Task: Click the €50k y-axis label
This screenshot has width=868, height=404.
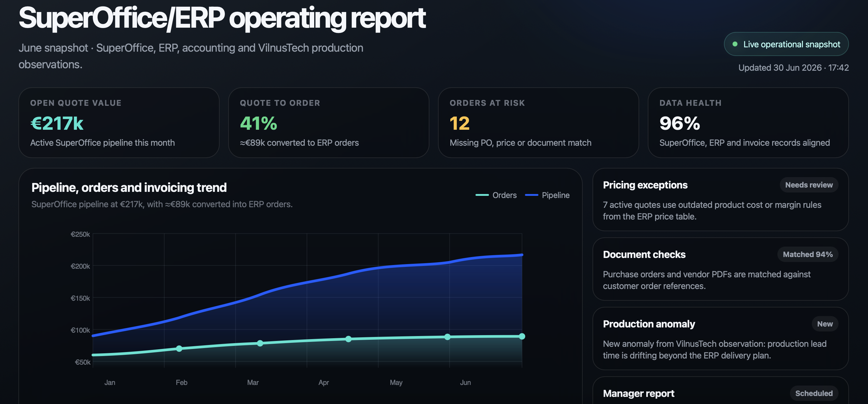Action: coord(83,362)
